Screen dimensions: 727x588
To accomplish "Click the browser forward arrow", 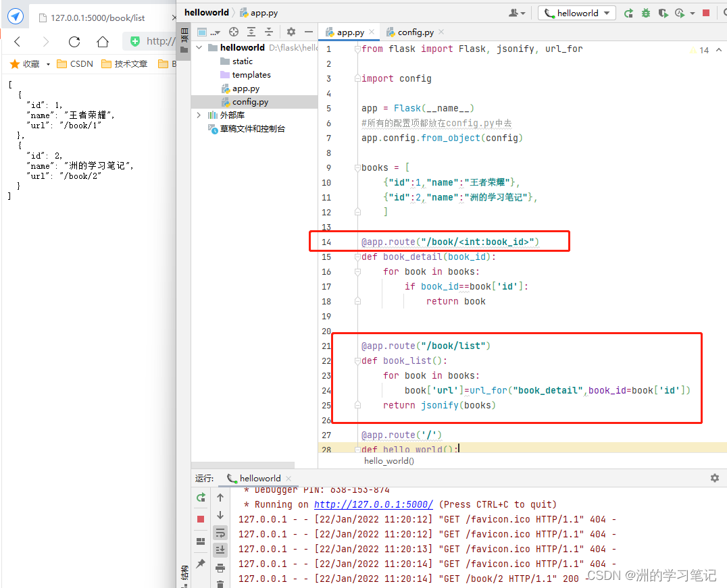I will pos(45,42).
